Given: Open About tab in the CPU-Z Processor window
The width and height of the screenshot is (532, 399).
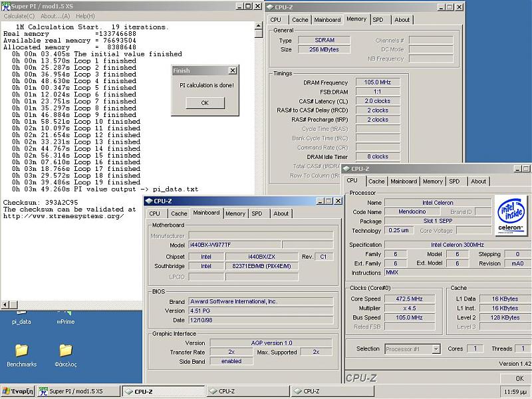Looking at the screenshot, I should (x=478, y=182).
